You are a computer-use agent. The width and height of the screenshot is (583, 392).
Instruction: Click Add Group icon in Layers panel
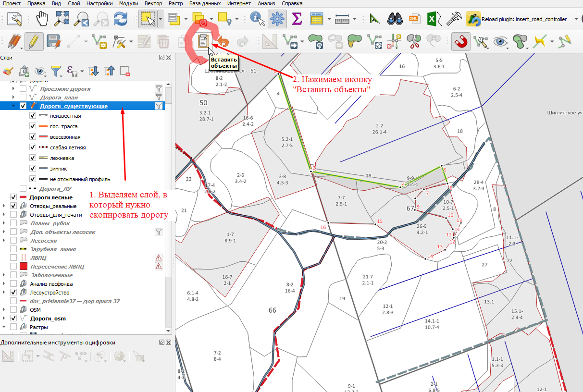(24, 71)
